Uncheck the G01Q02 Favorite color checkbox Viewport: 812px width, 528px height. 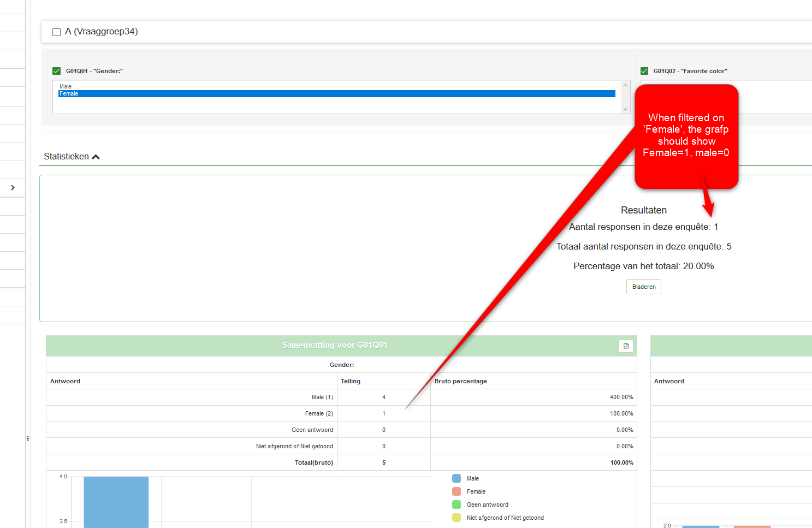click(644, 71)
